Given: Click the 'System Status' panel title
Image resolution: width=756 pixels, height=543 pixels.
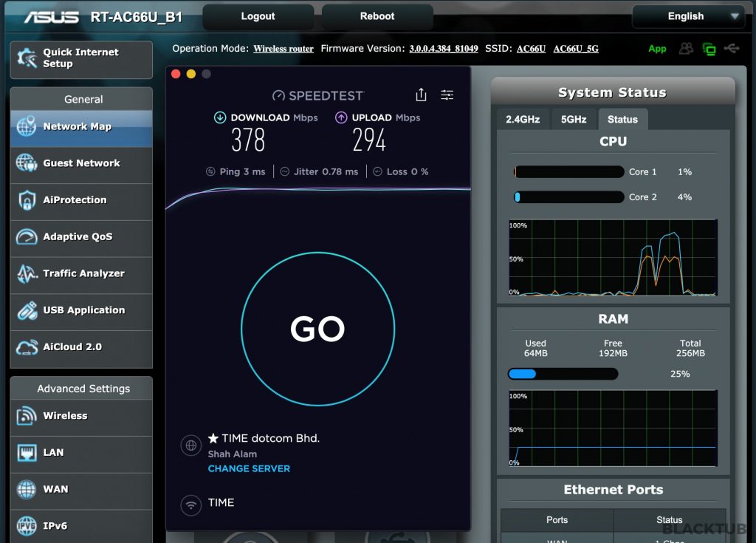Looking at the screenshot, I should (612, 92).
